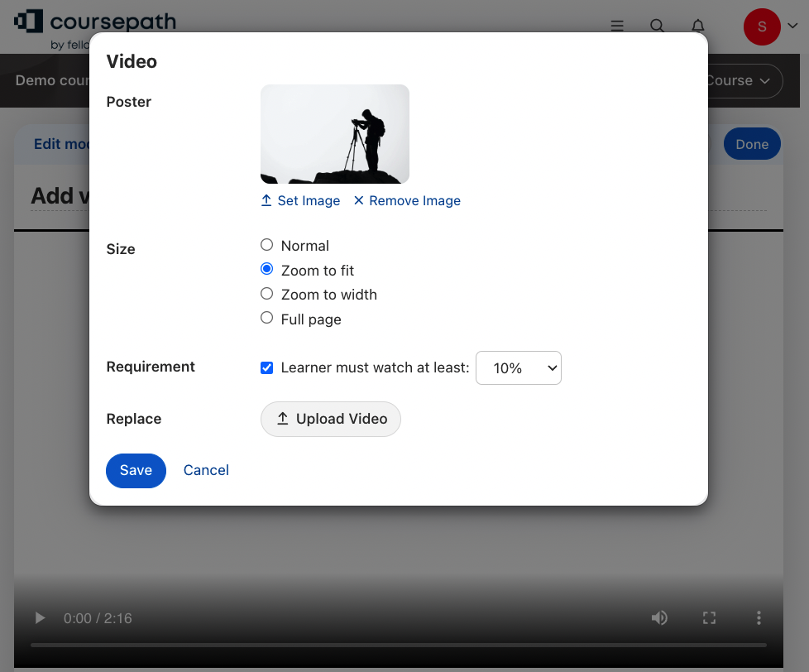The width and height of the screenshot is (809, 672).
Task: Select the Normal size option
Action: (x=266, y=245)
